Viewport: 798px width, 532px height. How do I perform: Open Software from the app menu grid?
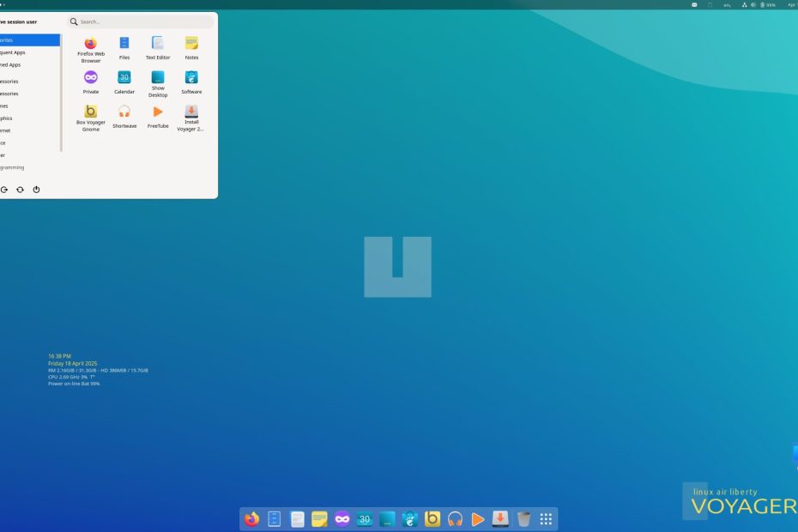191,82
